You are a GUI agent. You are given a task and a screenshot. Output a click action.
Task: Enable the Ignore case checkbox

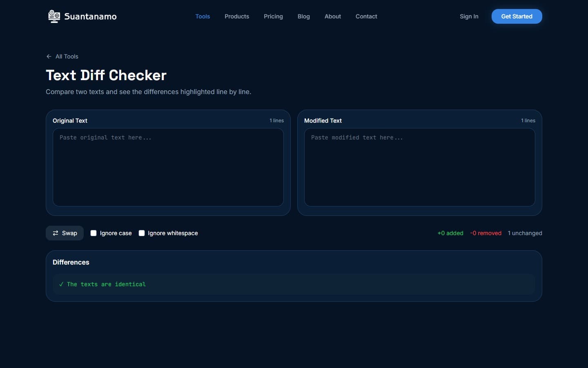coord(94,233)
